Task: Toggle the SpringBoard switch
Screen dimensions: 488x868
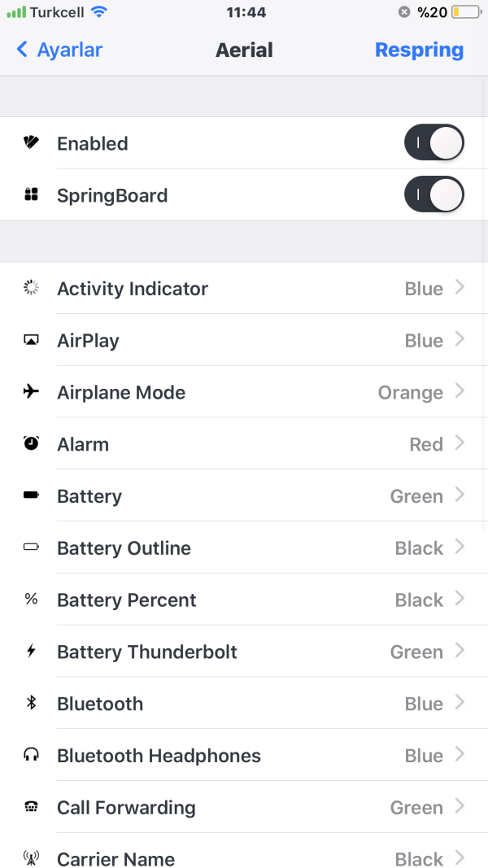Action: 434,195
